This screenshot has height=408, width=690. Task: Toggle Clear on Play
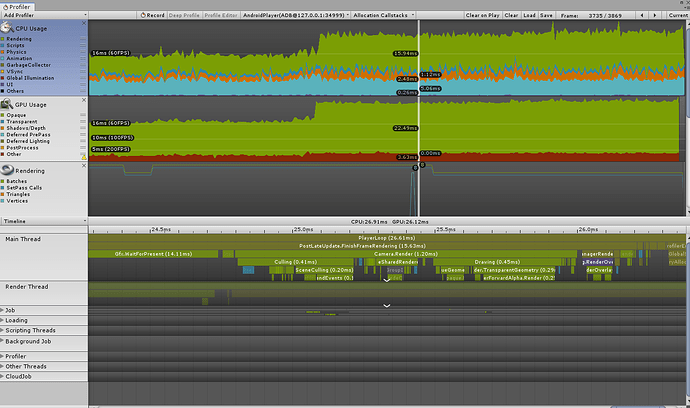pyautogui.click(x=482, y=15)
